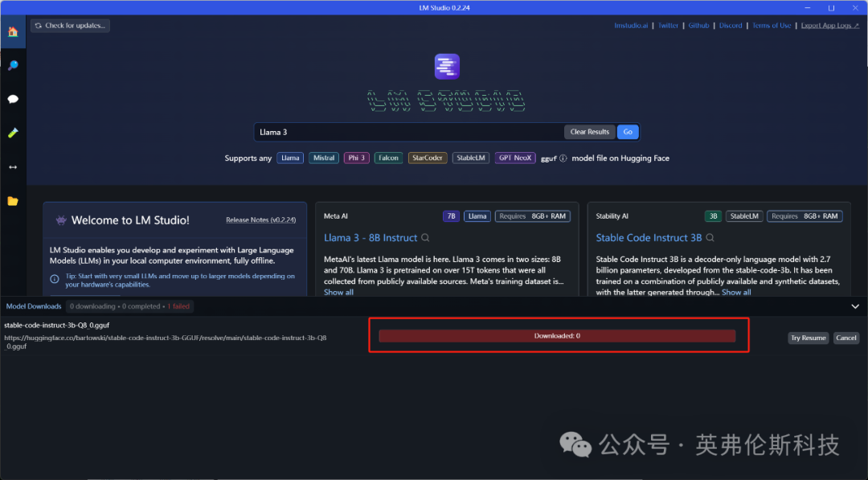Open the Home tab in sidebar
Viewport: 868px width, 480px height.
[x=13, y=31]
